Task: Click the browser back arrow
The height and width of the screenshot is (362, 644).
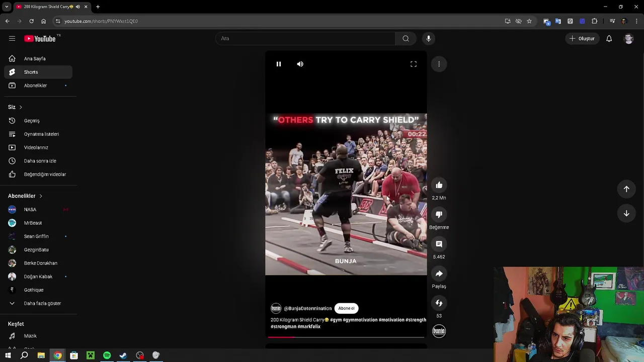Action: [x=7, y=21]
